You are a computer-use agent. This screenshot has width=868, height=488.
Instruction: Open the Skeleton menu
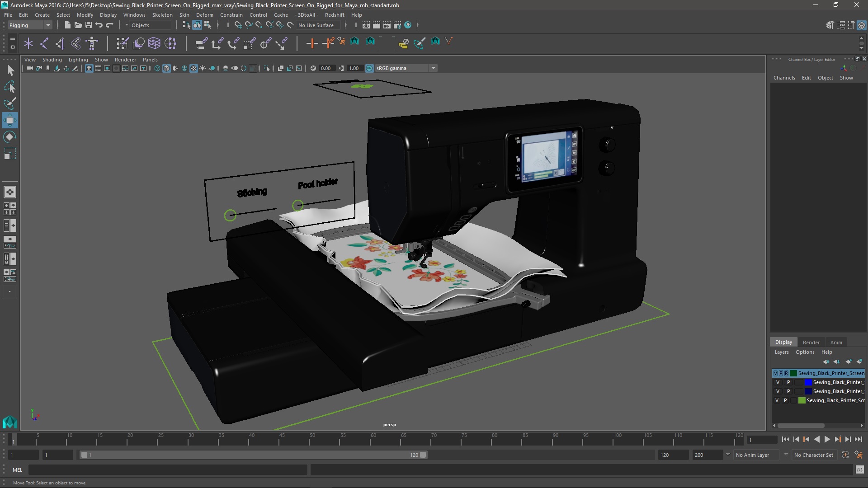click(x=162, y=15)
